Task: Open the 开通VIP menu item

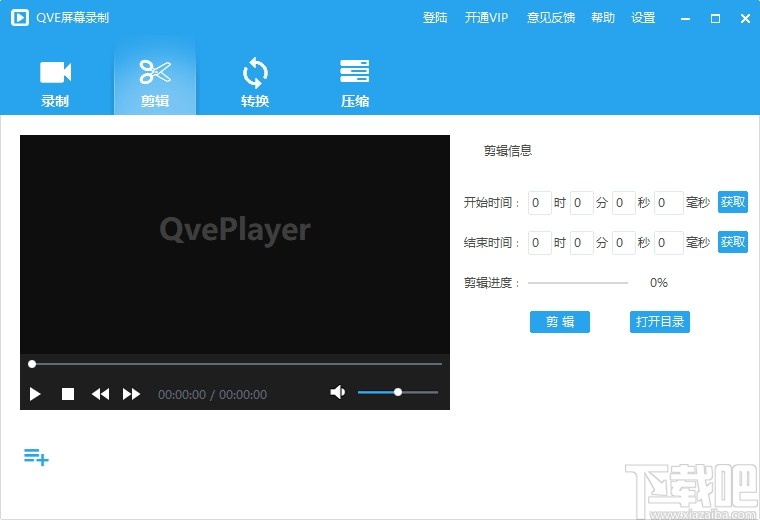Action: (486, 18)
